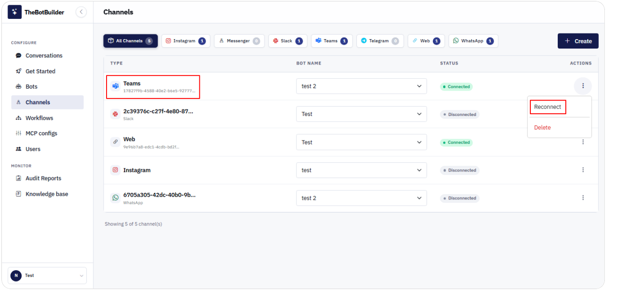Click Disconnected status badge in WhatsApp row

point(460,198)
